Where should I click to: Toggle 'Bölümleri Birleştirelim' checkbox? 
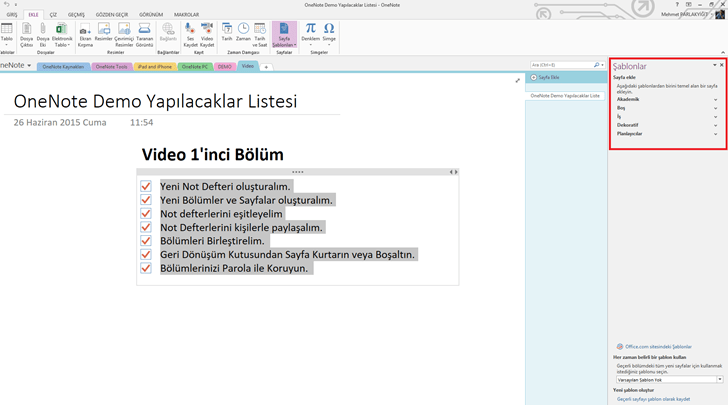[x=146, y=241]
